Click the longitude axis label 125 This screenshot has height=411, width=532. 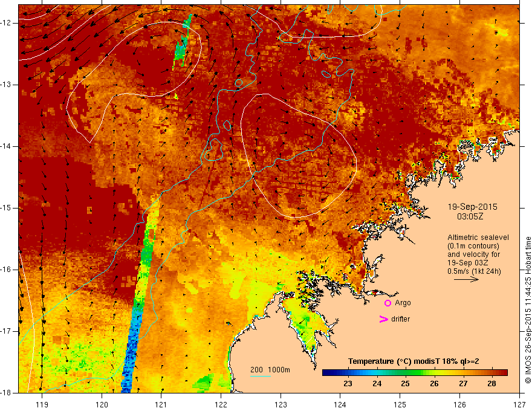400,404
